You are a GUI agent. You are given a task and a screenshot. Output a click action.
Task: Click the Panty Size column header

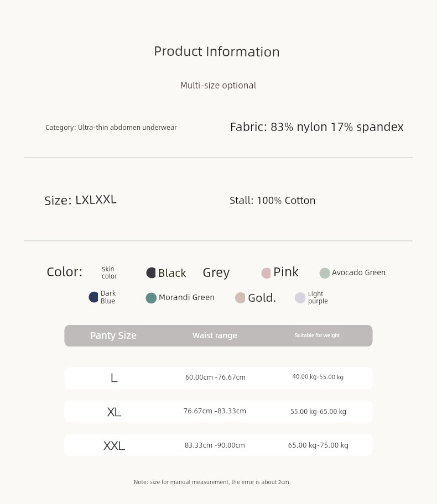click(113, 335)
